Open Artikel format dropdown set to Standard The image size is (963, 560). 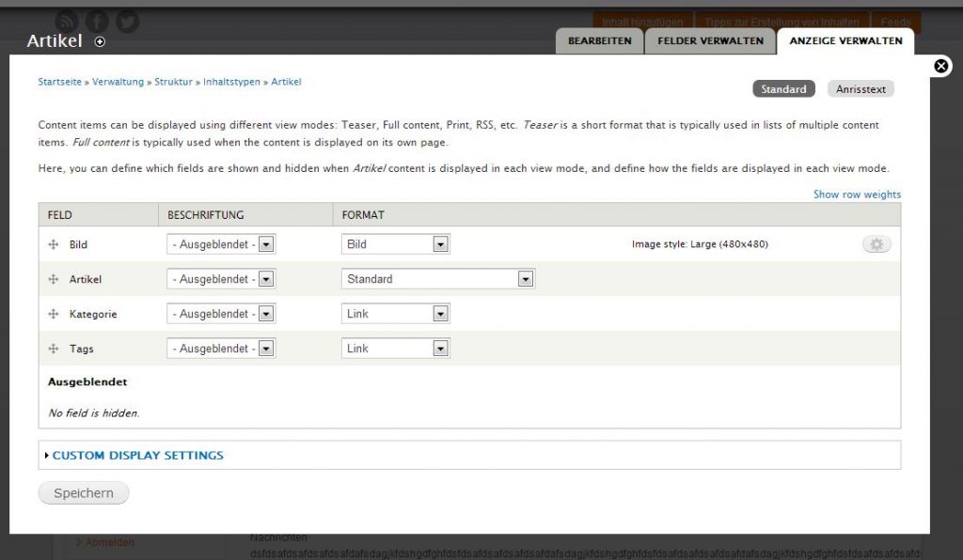click(438, 279)
